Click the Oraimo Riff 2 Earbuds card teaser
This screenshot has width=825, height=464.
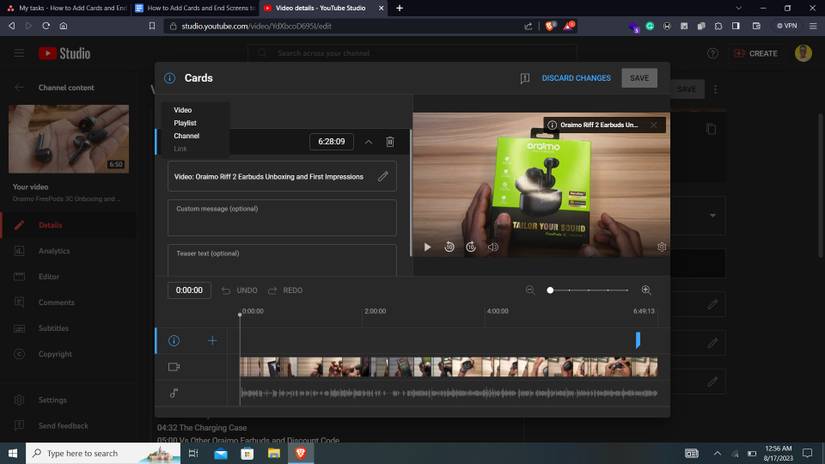[599, 125]
